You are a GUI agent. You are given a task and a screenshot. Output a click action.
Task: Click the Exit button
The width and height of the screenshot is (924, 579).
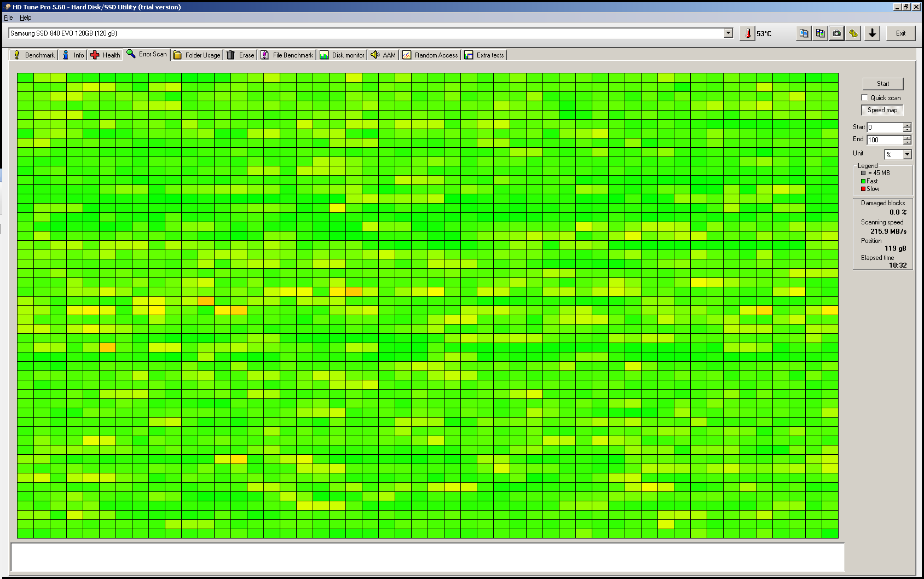click(x=900, y=33)
